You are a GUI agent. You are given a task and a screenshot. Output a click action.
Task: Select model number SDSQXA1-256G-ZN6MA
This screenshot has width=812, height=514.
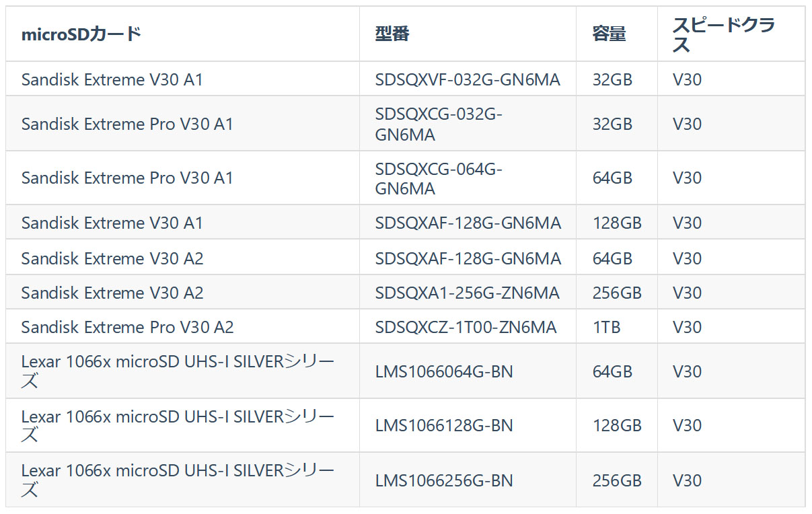coord(468,293)
